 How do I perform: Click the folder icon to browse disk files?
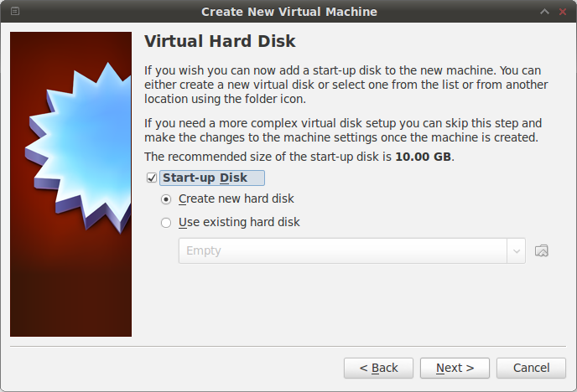pyautogui.click(x=541, y=250)
